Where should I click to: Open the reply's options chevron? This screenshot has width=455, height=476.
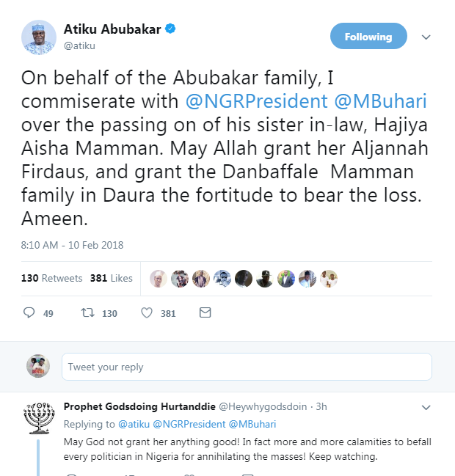pyautogui.click(x=426, y=406)
